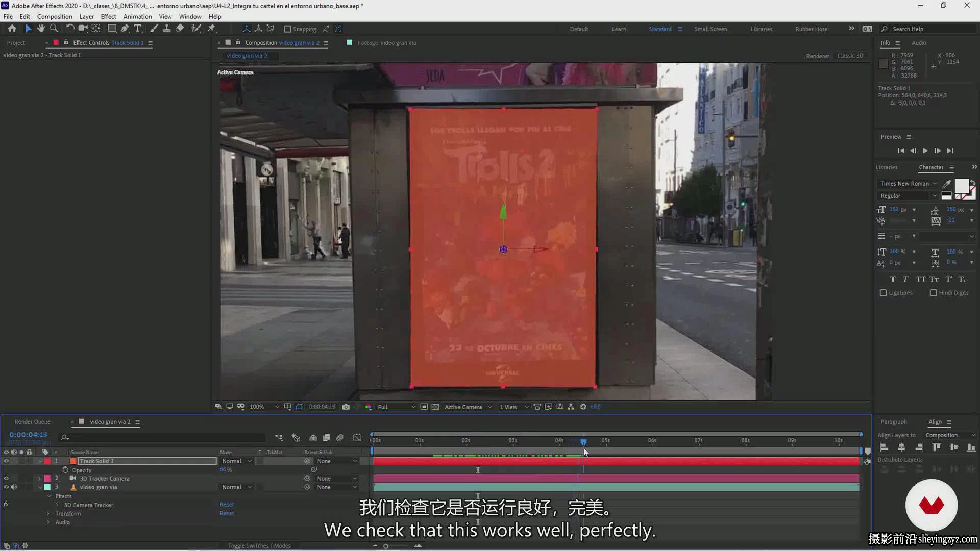The width and height of the screenshot is (980, 551).
Task: Open the Animation menu
Action: coord(137,16)
